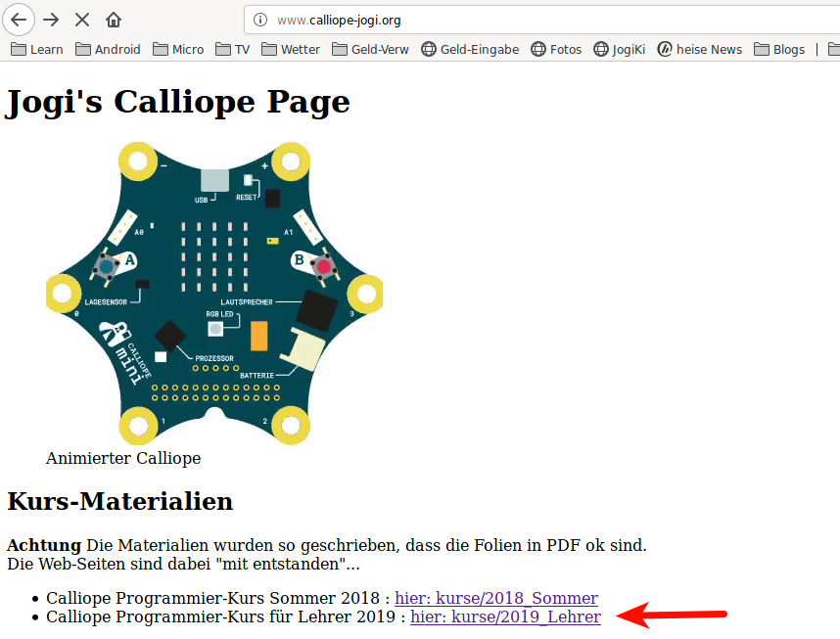Click the text 'Calliope Programmier-Kurs für Lehrer 2019 :'
Viewport: 840px width, 639px height.
pos(225,616)
